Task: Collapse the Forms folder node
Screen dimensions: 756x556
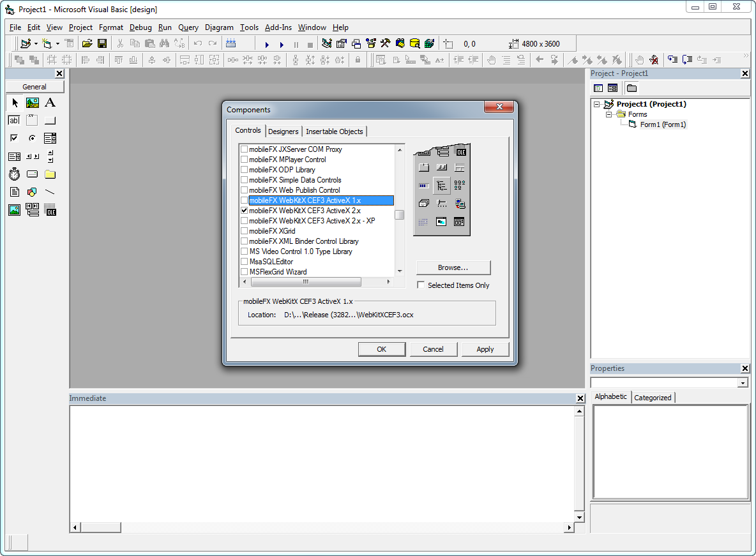Action: pyautogui.click(x=609, y=115)
